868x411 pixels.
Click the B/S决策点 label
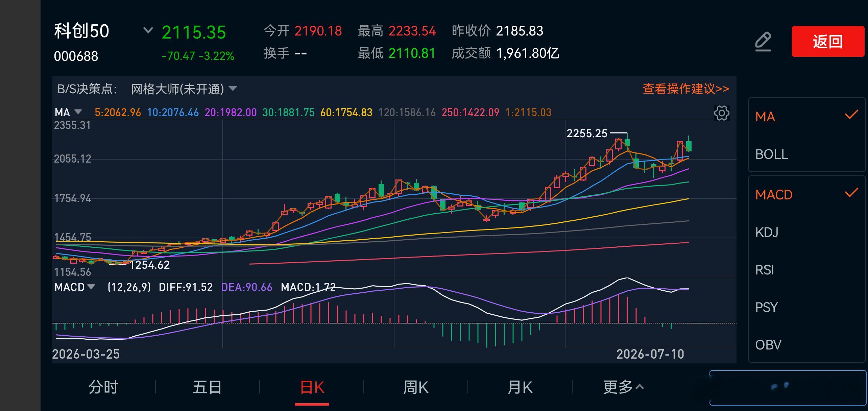point(87,89)
